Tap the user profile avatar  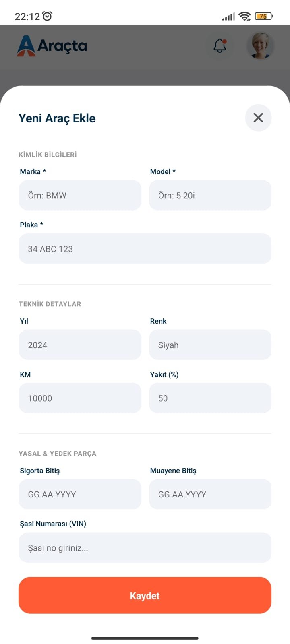tap(260, 45)
